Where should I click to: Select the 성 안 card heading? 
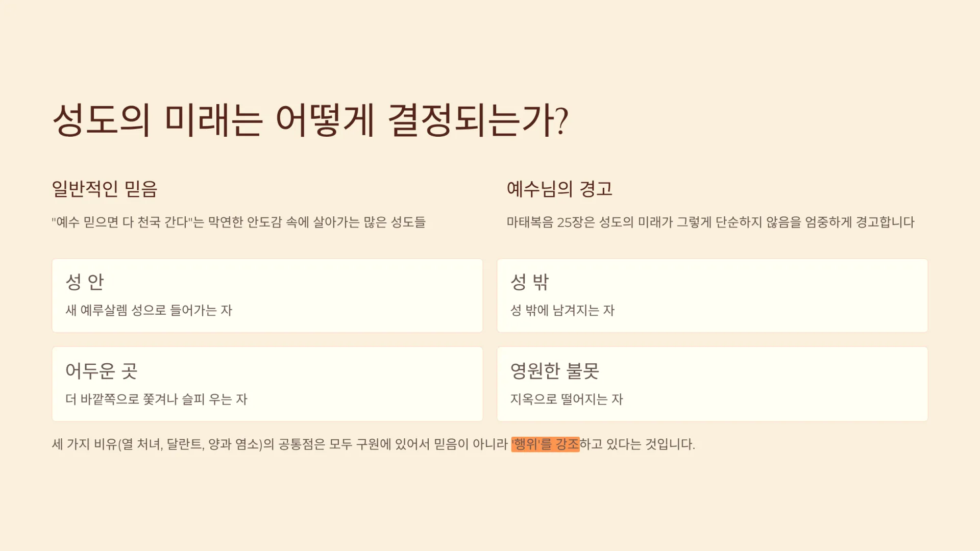(x=85, y=282)
